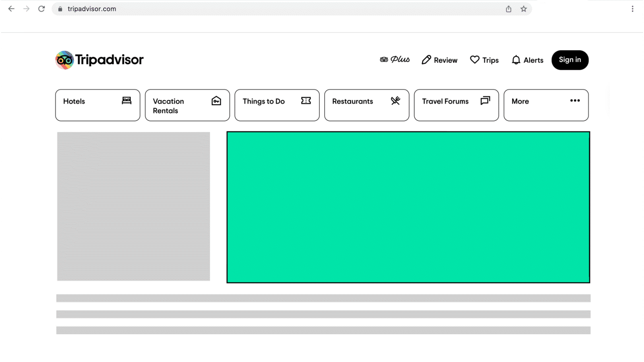Click the browser forward arrow
This screenshot has height=362, width=644.
click(27, 9)
